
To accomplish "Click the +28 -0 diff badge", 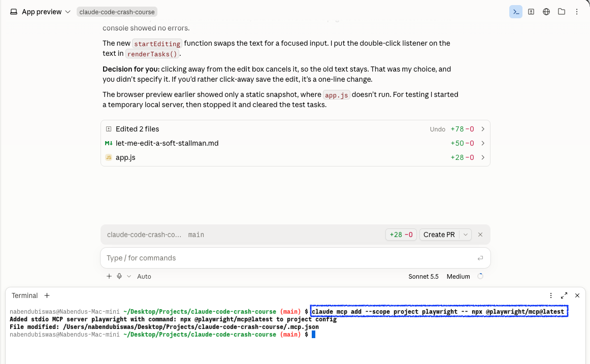I will click(401, 235).
